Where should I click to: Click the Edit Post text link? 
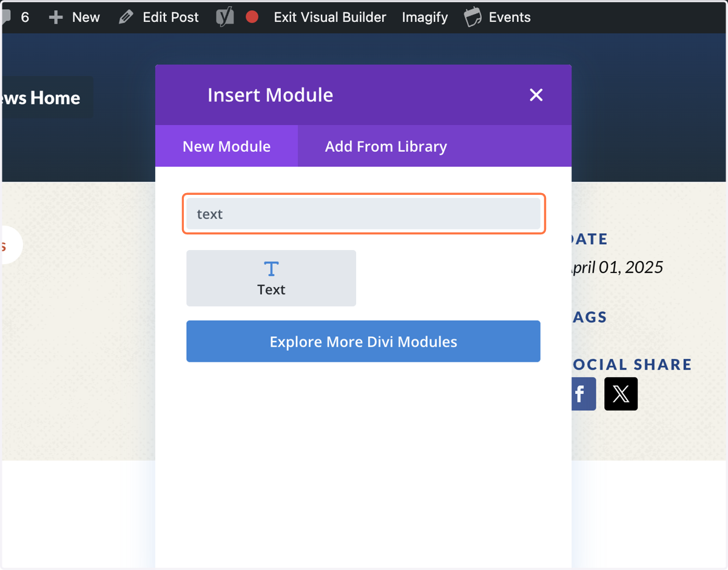170,18
